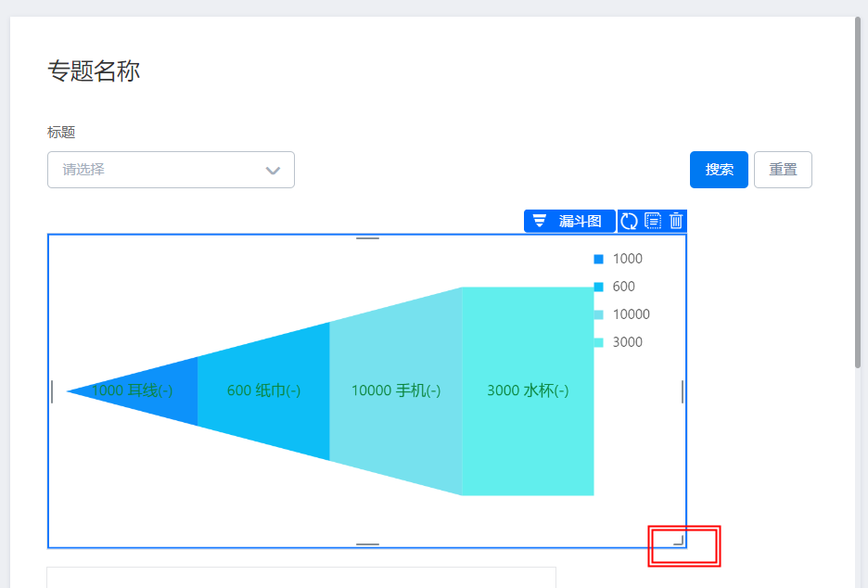The image size is (868, 588).
Task: Click the funnel icon beside 漏斗图
Action: (x=539, y=221)
